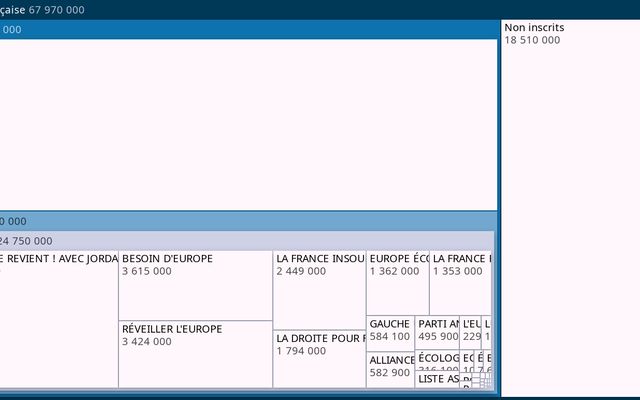This screenshot has width=640, height=400.
Task: Select the BESOIN D'EUROPE tile
Action: click(195, 285)
